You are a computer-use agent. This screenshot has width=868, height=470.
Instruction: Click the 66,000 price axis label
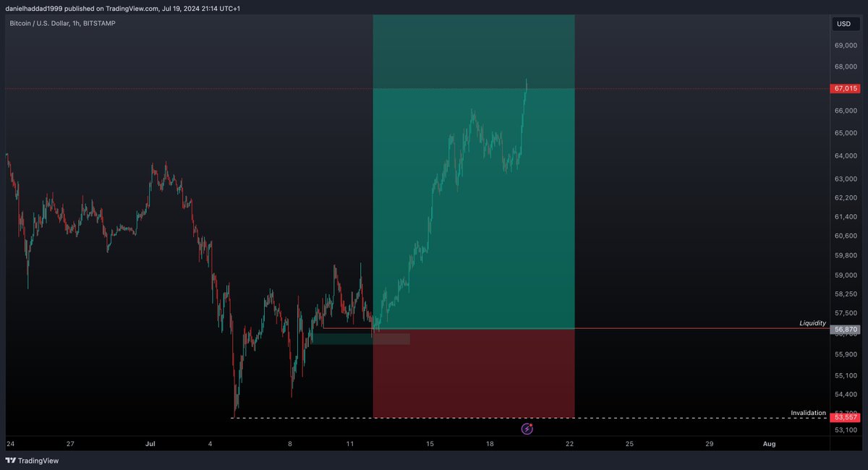tap(845, 111)
